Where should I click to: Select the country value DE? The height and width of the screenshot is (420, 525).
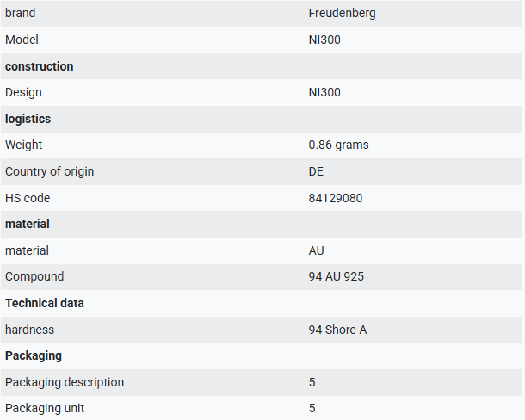click(316, 171)
